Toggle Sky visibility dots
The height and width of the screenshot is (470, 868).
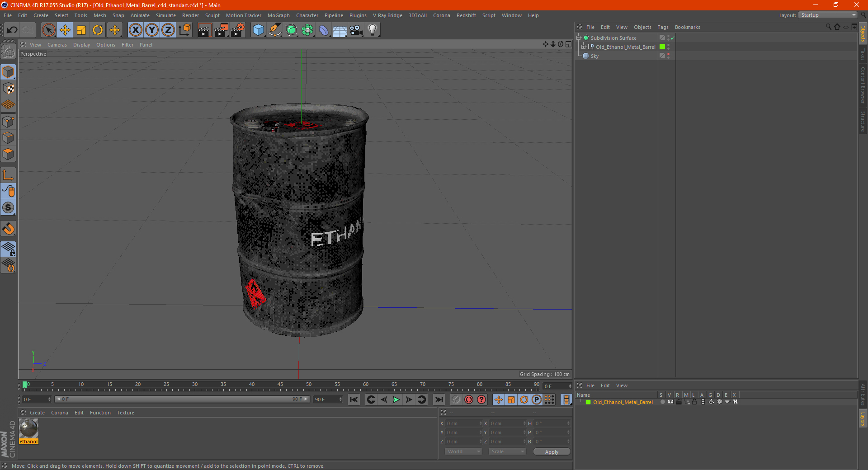point(668,56)
